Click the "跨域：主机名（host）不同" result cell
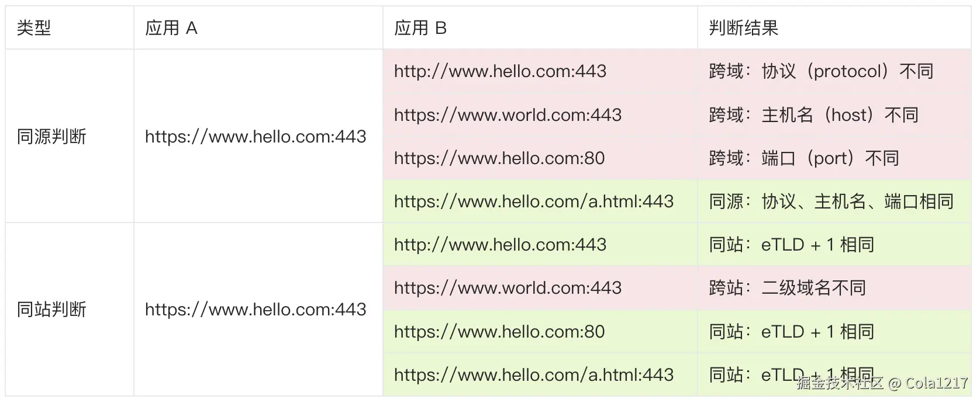Viewport: 980px width, 403px height. tap(813, 115)
